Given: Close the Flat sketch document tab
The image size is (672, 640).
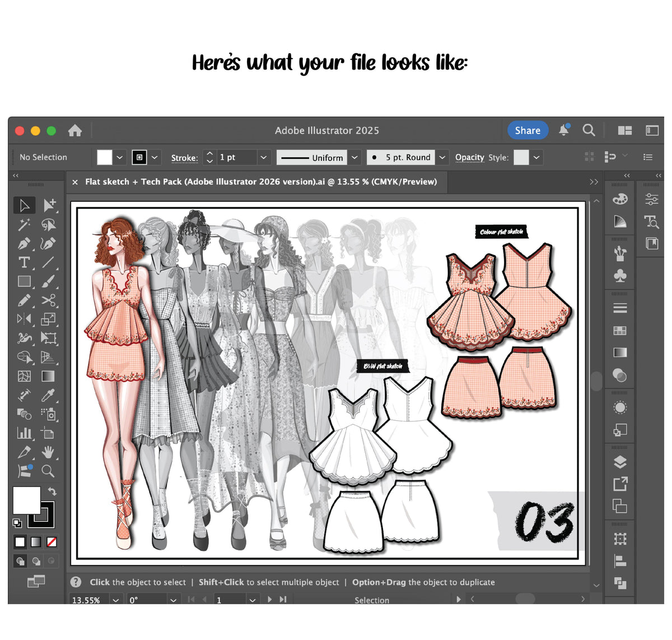Looking at the screenshot, I should 75,182.
